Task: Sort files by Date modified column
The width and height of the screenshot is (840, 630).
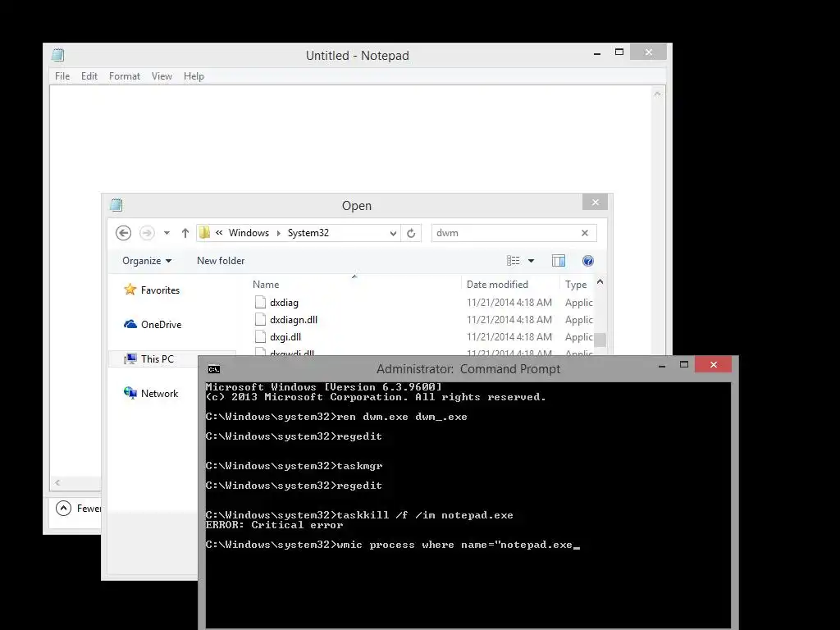Action: pos(497,285)
